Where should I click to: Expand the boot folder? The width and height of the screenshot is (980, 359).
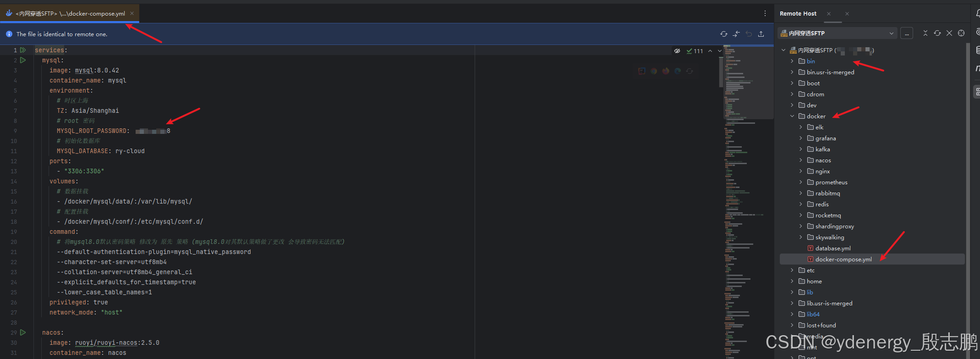tap(792, 83)
